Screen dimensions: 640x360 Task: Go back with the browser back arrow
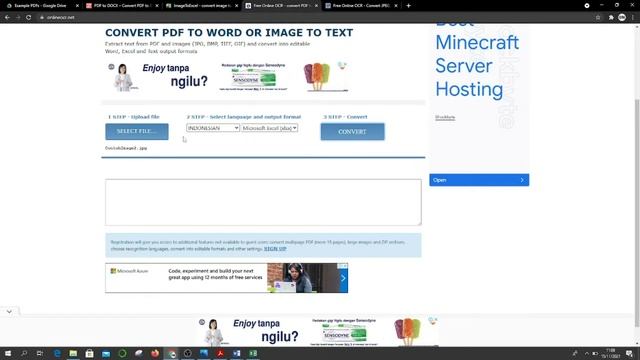tap(7, 18)
